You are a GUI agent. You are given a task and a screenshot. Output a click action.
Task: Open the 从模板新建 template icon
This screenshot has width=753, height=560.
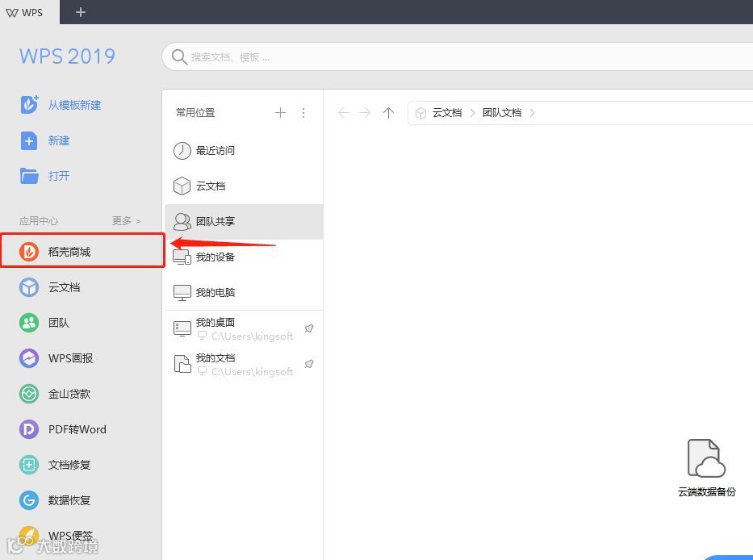29,105
